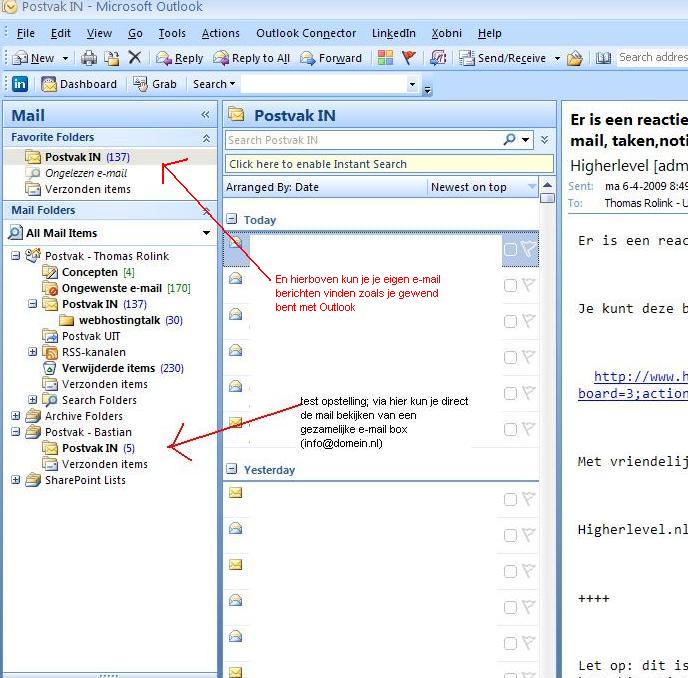Open the Tools menu
This screenshot has width=688, height=678.
click(171, 33)
